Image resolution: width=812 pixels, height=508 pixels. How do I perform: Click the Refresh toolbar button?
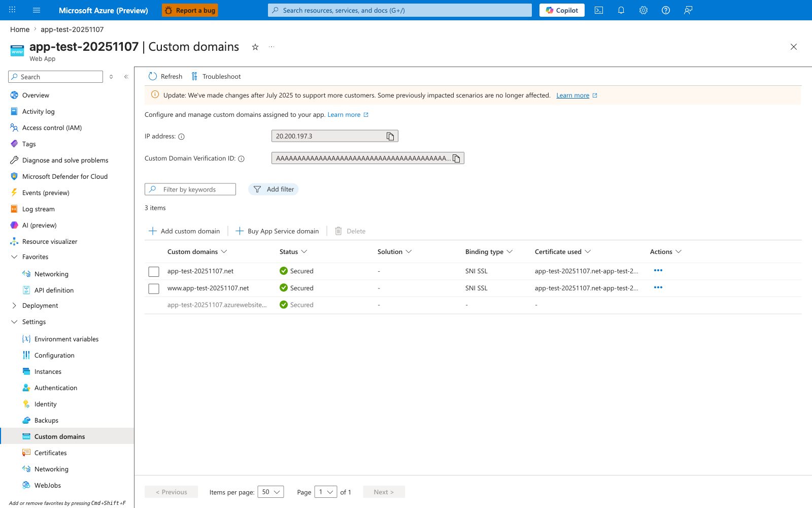tap(165, 77)
